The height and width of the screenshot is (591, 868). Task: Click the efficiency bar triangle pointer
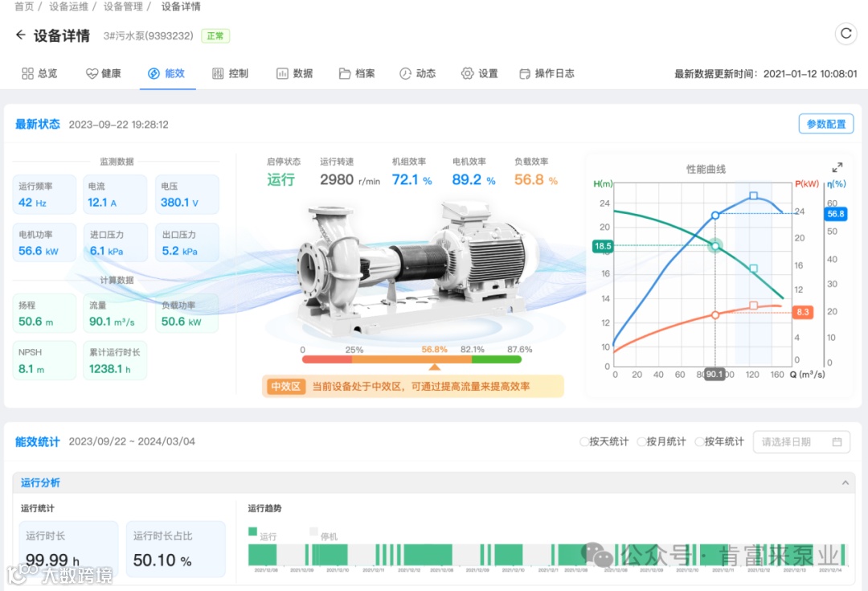click(x=435, y=367)
